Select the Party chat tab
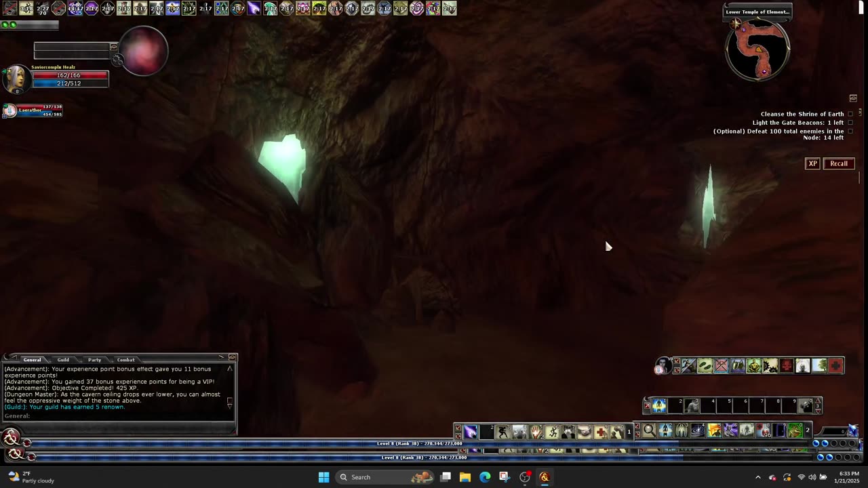Screen dimensions: 868x488 pyautogui.click(x=94, y=360)
